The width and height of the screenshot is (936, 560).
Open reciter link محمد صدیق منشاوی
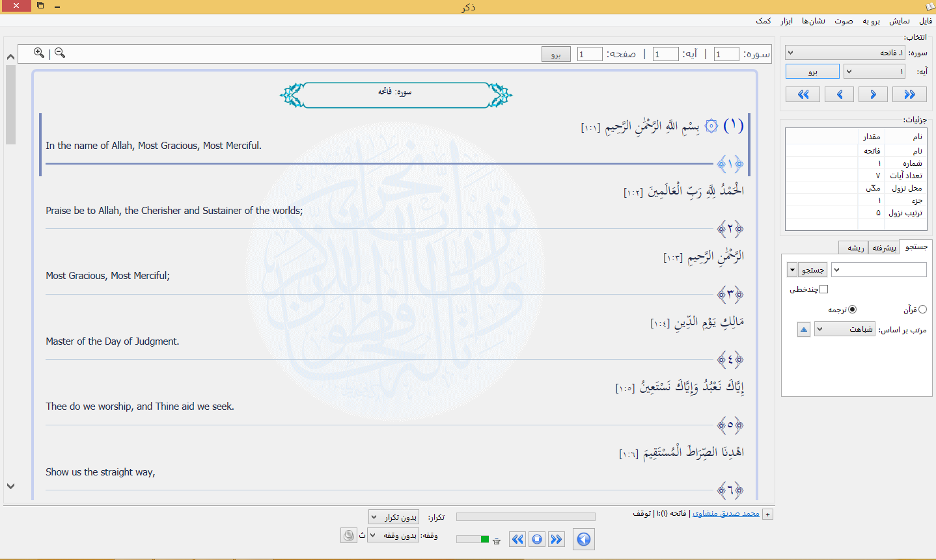pyautogui.click(x=726, y=514)
